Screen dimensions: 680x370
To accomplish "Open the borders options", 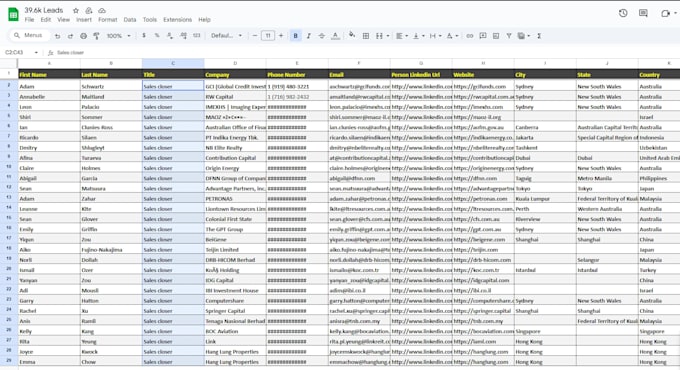I will point(366,36).
